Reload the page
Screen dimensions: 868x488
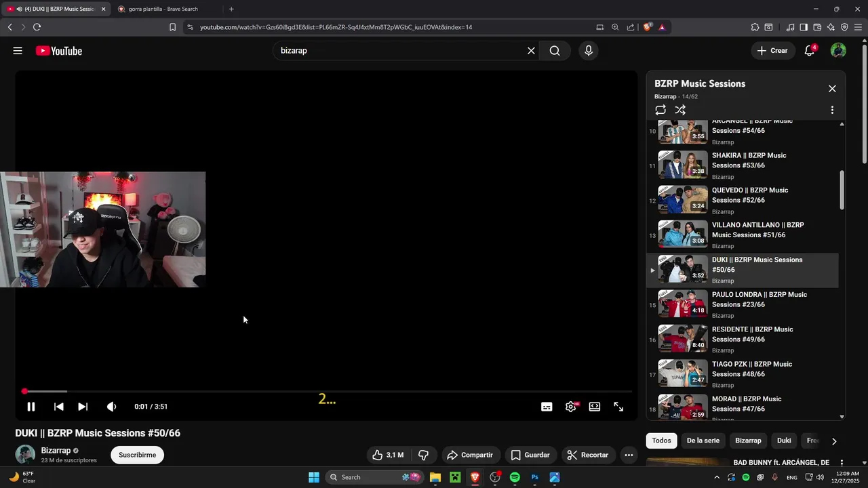tap(37, 27)
